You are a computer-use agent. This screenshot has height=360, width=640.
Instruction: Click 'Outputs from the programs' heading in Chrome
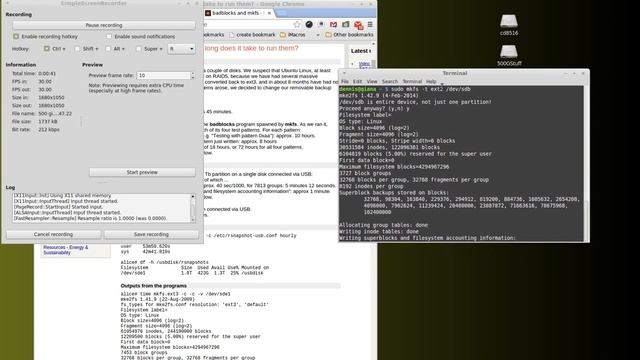click(153, 286)
